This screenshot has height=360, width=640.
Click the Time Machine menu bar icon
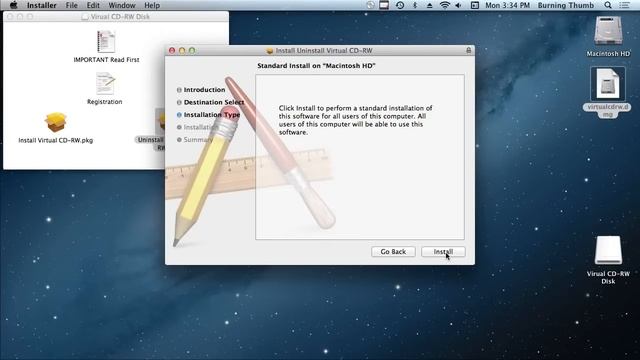[x=400, y=5]
